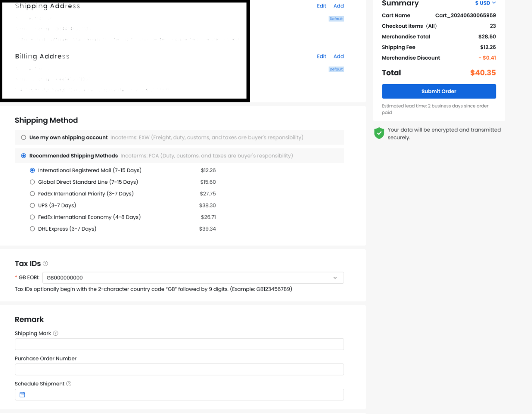Viewport: 532px width, 414px height.
Task: Focus the Purchase Order Number field
Action: click(x=179, y=370)
